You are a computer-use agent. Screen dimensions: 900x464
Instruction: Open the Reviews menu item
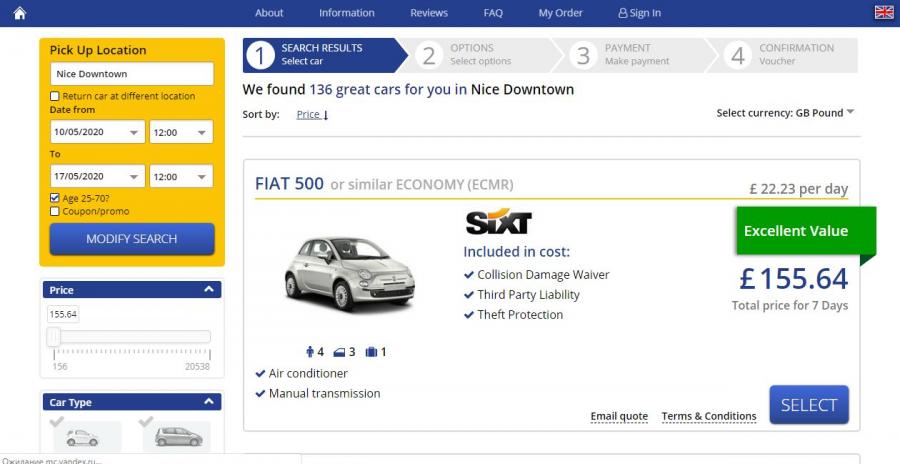[429, 13]
